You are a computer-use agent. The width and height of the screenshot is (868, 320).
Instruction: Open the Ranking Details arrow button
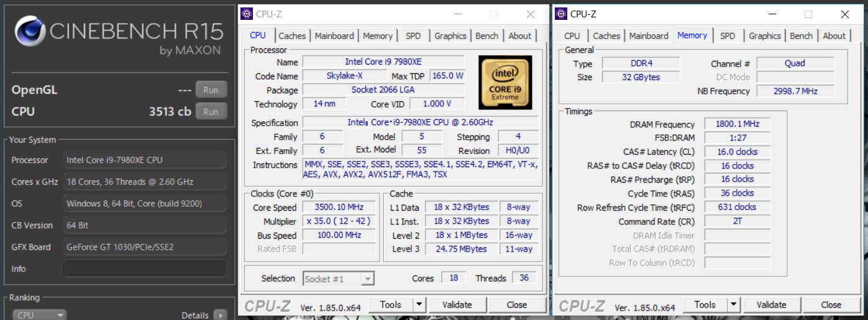[x=220, y=315]
